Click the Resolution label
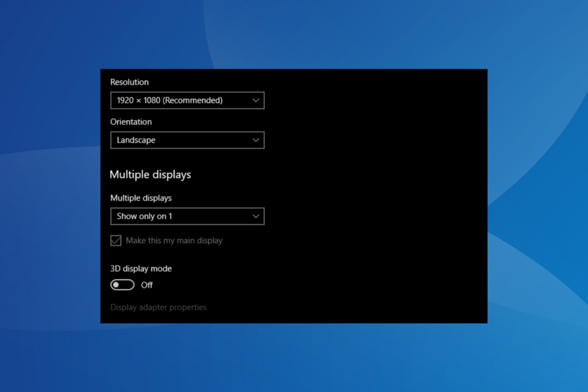 pyautogui.click(x=129, y=82)
